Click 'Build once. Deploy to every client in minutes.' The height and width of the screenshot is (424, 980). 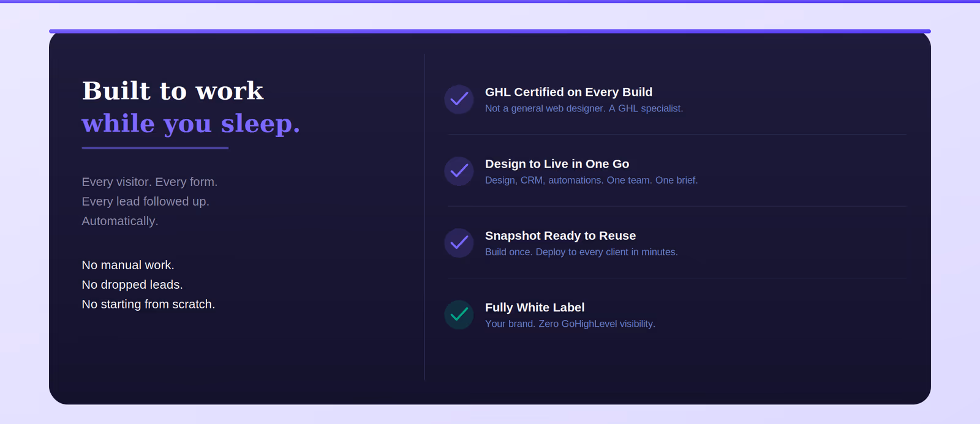(581, 252)
